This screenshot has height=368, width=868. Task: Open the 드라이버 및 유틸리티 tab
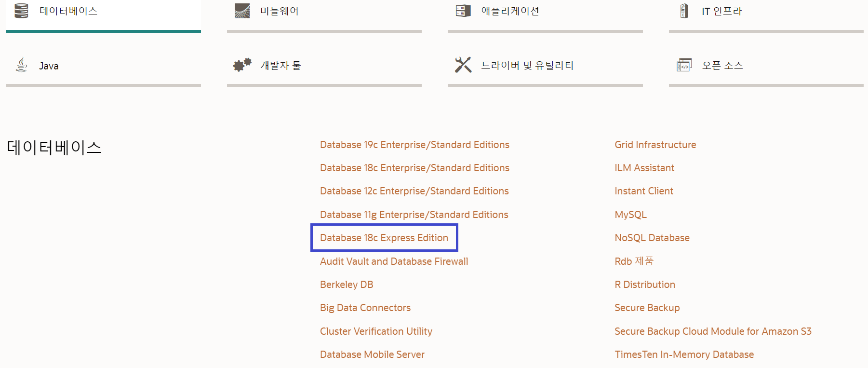click(545, 66)
